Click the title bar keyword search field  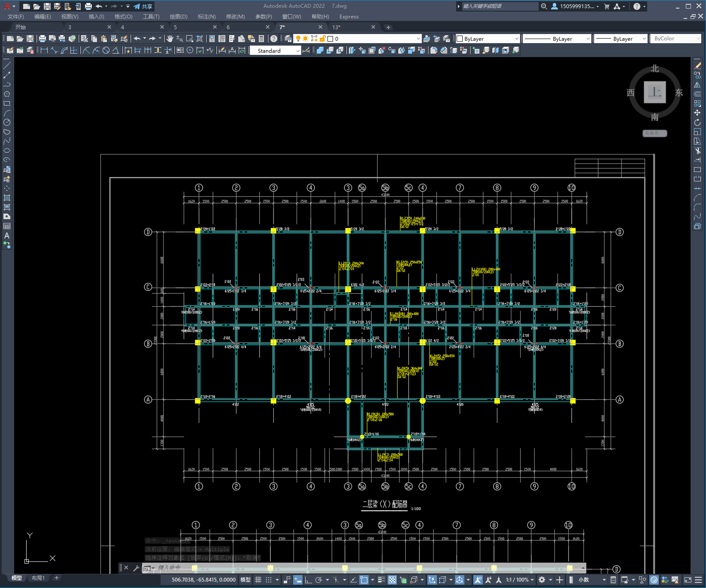pos(500,6)
